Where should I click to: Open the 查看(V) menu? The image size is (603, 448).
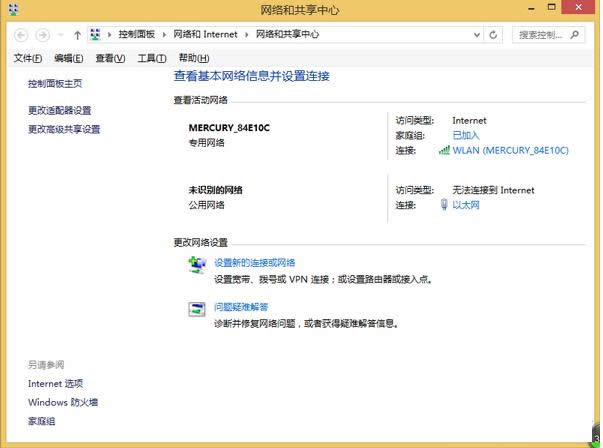point(110,58)
